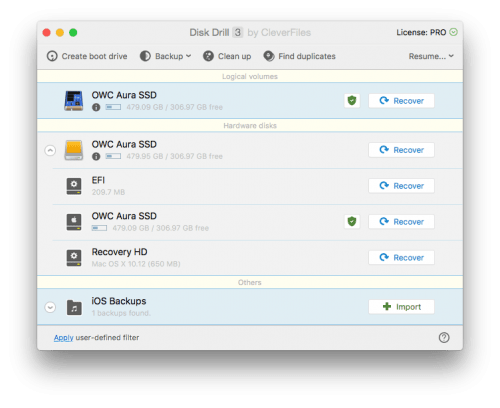Select Find duplicates toolbar label
Screen dimensions: 500x408
(x=307, y=56)
